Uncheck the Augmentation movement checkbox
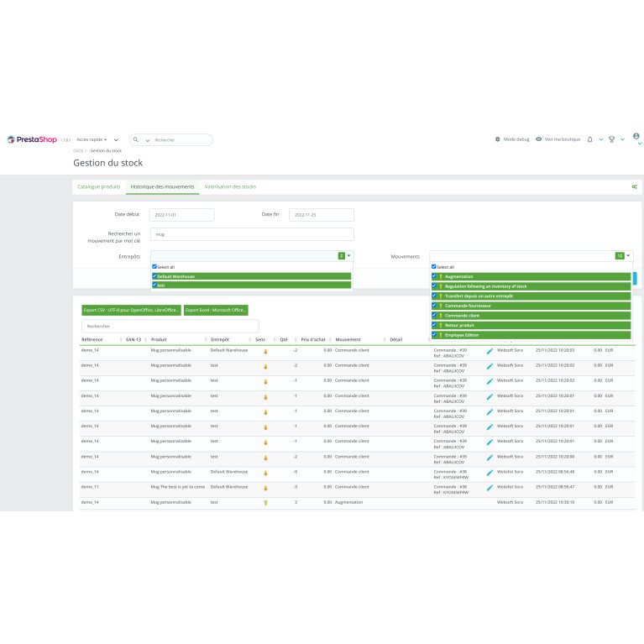The width and height of the screenshot is (644, 644). pyautogui.click(x=434, y=276)
